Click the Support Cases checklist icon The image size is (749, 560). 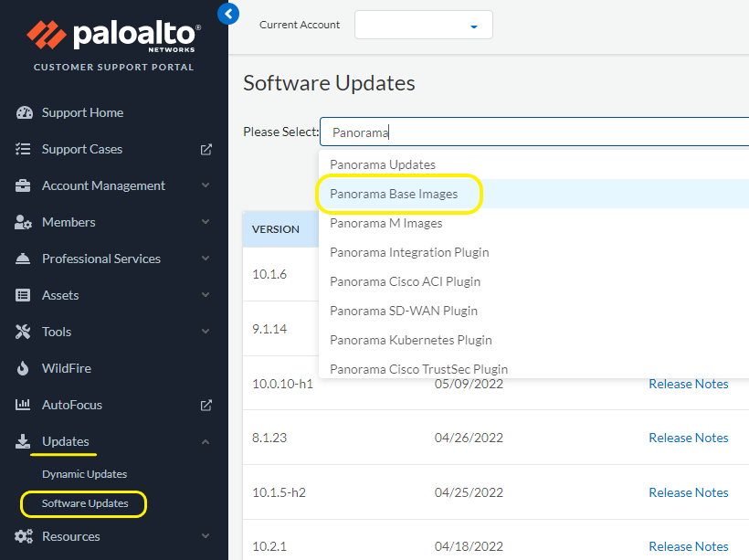25,149
